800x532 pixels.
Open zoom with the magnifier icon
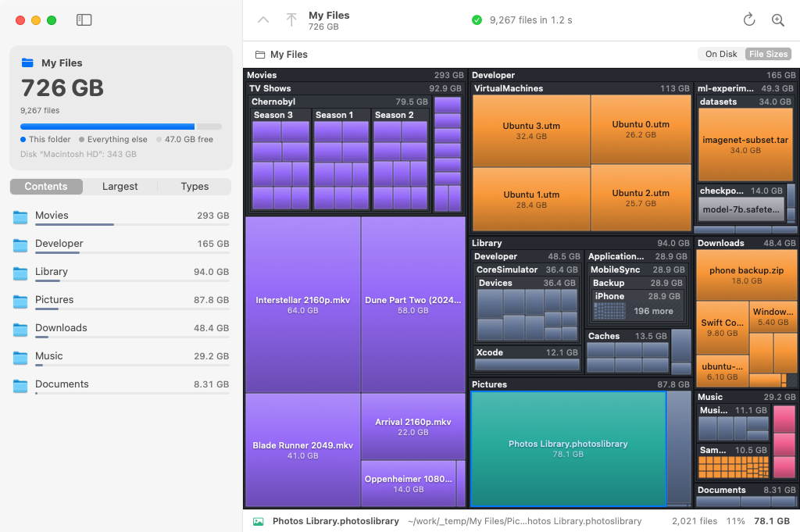click(778, 20)
